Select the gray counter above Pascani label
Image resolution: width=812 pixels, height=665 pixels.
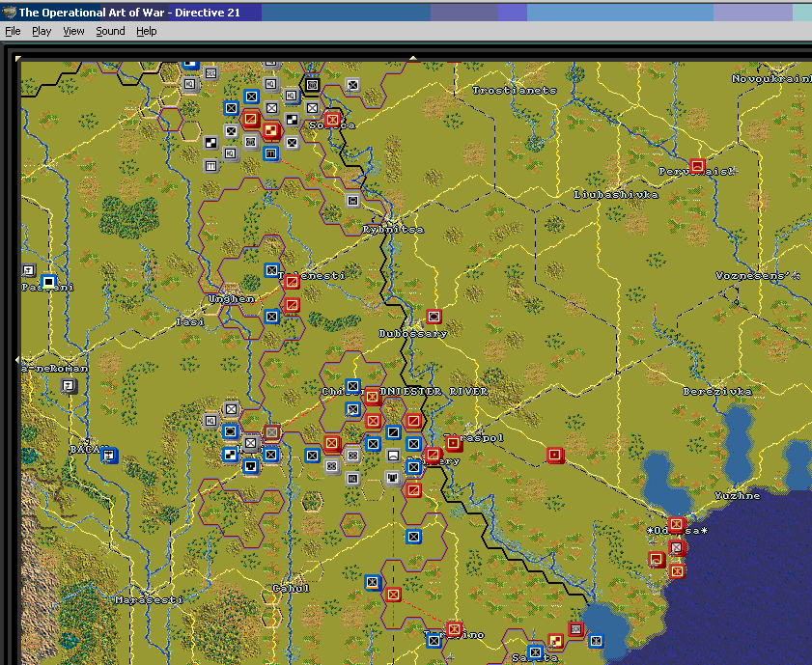(29, 270)
